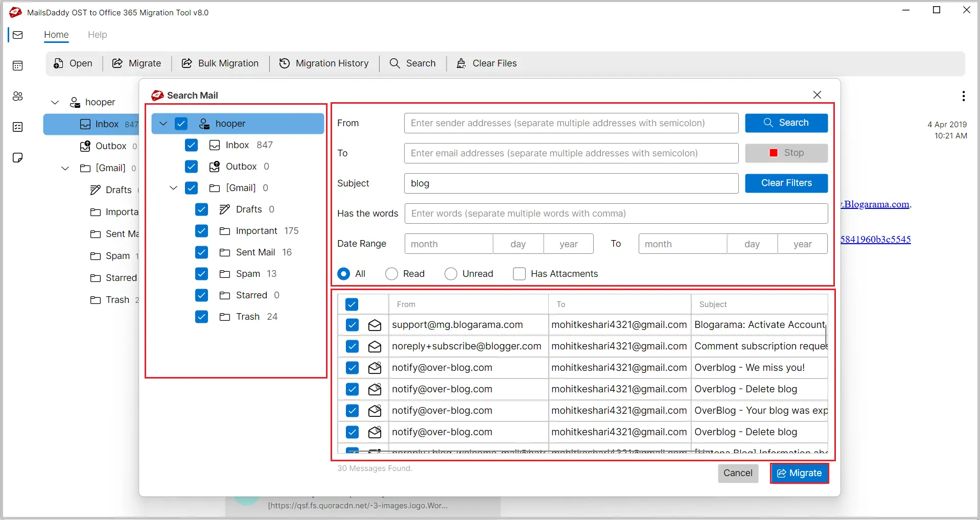
Task: Click the three-dot more options icon
Action: pyautogui.click(x=963, y=96)
